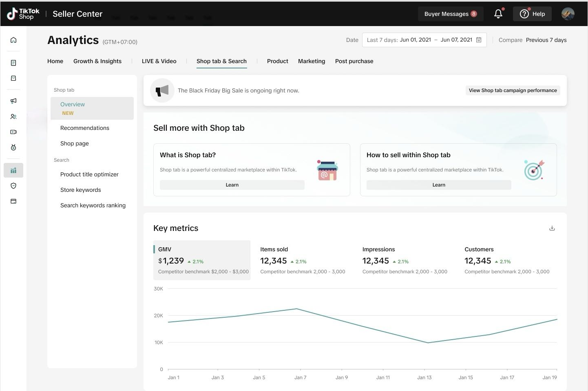Select the Impressions metric card
The height and width of the screenshot is (391, 588).
click(x=405, y=260)
